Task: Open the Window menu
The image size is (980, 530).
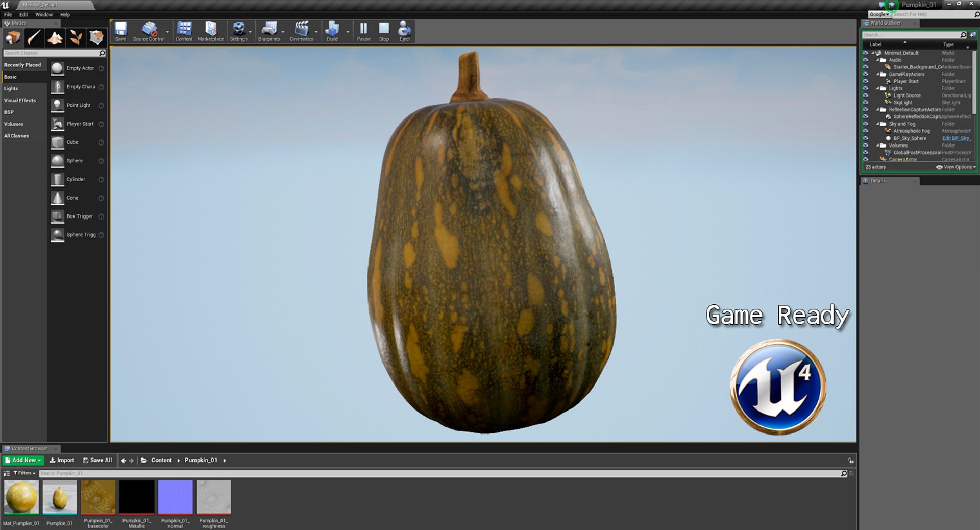Action: [x=44, y=15]
